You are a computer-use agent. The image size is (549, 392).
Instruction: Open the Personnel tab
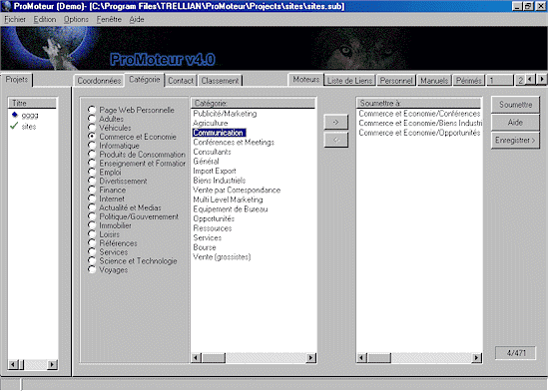coord(396,81)
